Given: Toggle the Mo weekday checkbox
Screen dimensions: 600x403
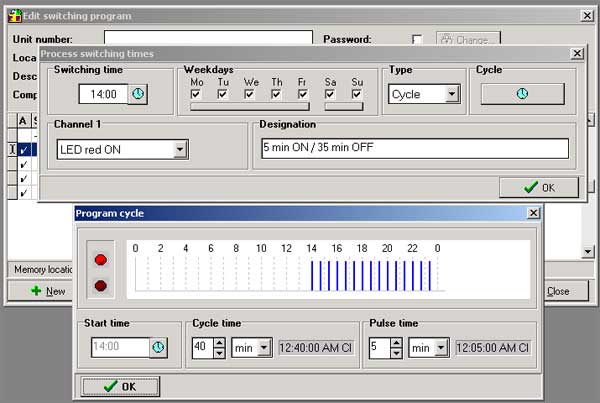Looking at the screenshot, I should point(196,94).
